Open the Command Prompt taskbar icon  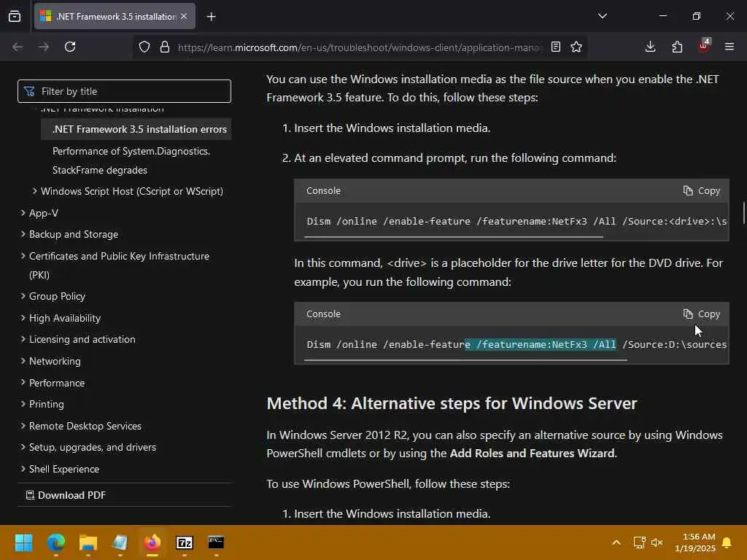[x=216, y=542]
